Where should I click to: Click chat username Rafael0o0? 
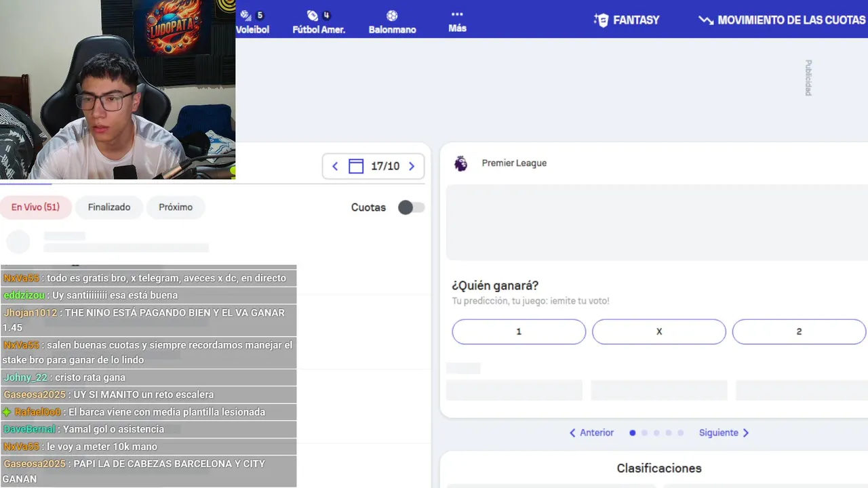coord(38,412)
